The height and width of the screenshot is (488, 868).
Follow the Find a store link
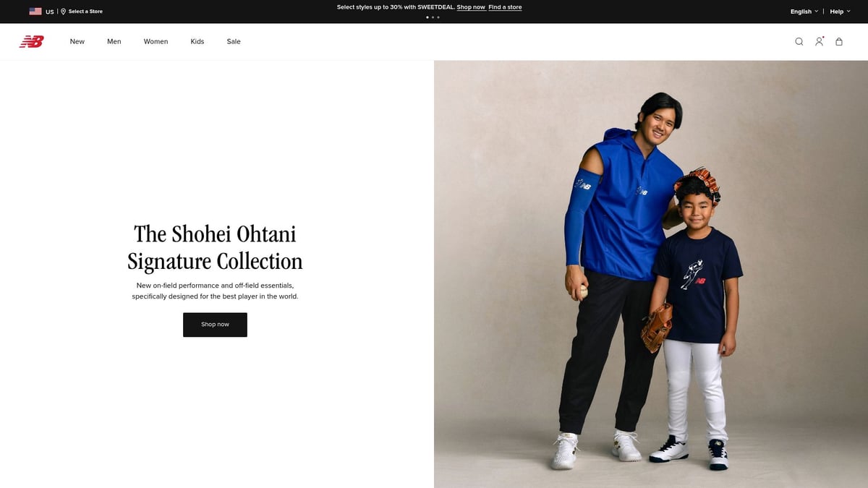click(x=505, y=7)
